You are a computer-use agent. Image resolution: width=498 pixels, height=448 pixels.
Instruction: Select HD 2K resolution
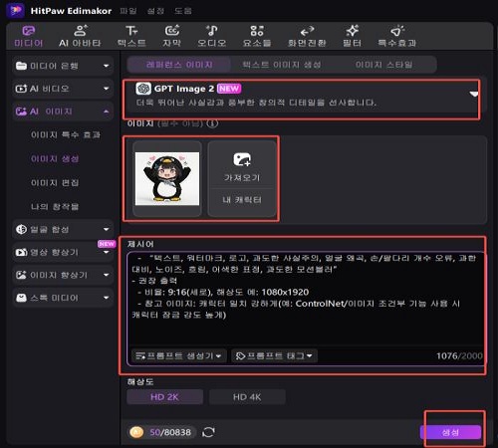pyautogui.click(x=164, y=397)
